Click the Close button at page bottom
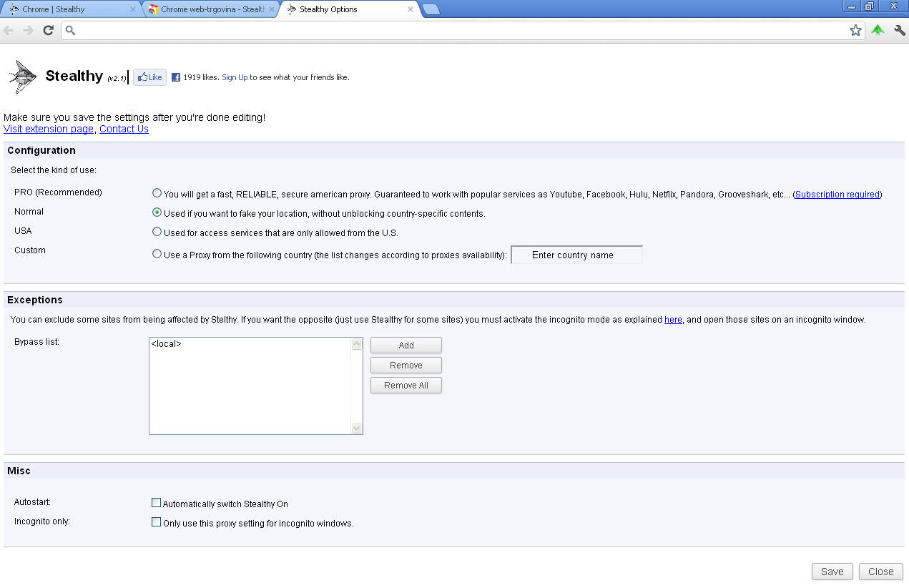Image resolution: width=909 pixels, height=588 pixels. pyautogui.click(x=881, y=572)
